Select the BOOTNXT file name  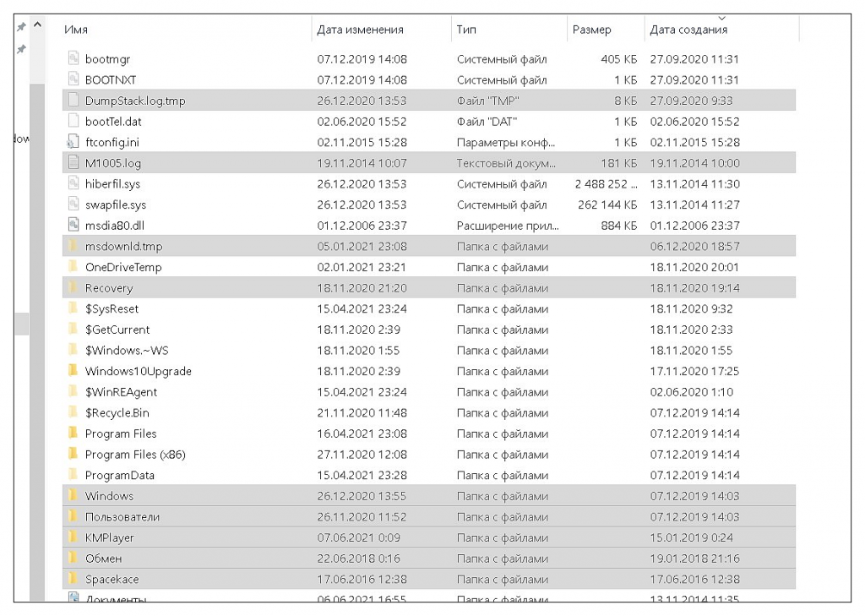coord(111,80)
